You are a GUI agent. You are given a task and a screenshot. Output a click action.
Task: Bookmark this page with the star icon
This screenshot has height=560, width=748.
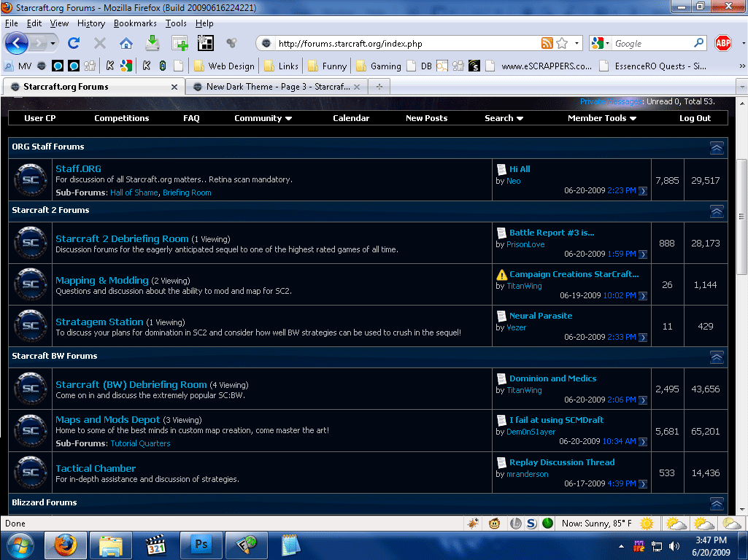coord(563,43)
